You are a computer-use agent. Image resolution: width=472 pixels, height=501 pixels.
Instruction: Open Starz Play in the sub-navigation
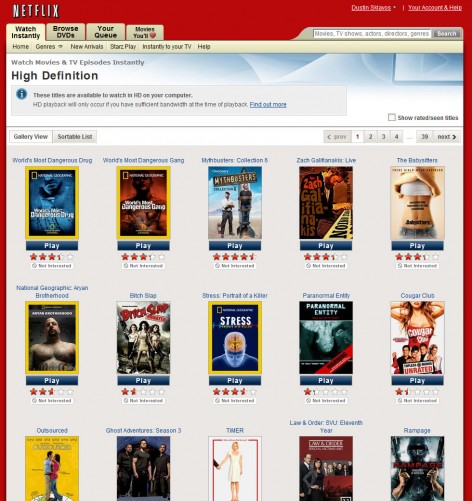(x=123, y=47)
